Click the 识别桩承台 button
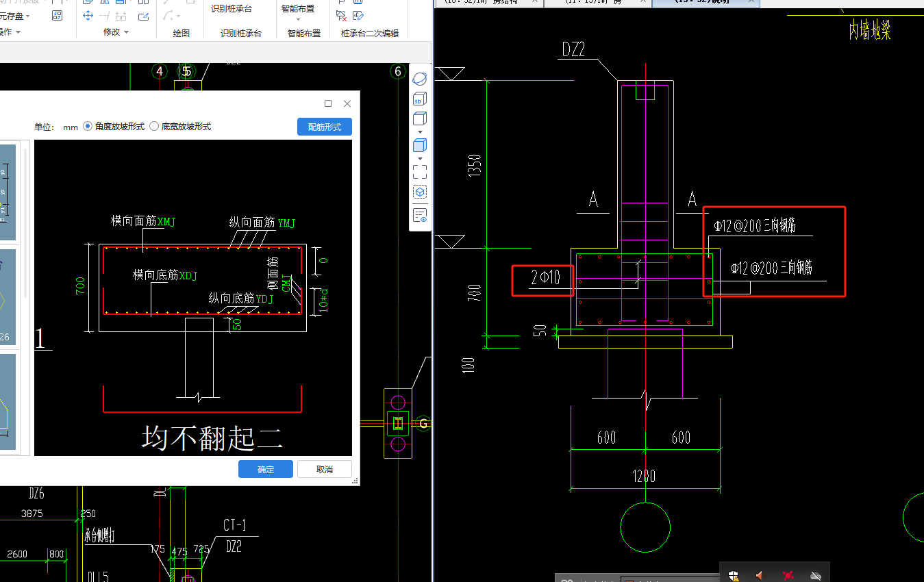This screenshot has height=582, width=924. (231, 9)
